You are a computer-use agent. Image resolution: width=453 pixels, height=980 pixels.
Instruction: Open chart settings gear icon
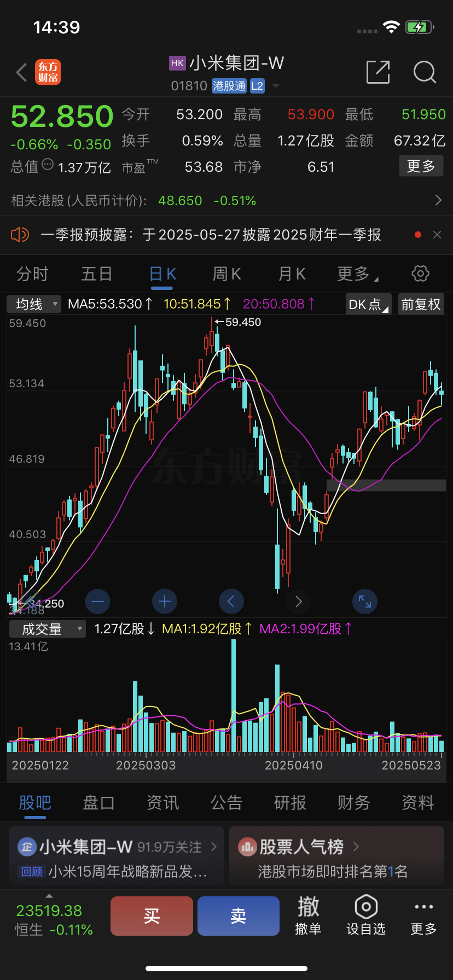coord(420,273)
